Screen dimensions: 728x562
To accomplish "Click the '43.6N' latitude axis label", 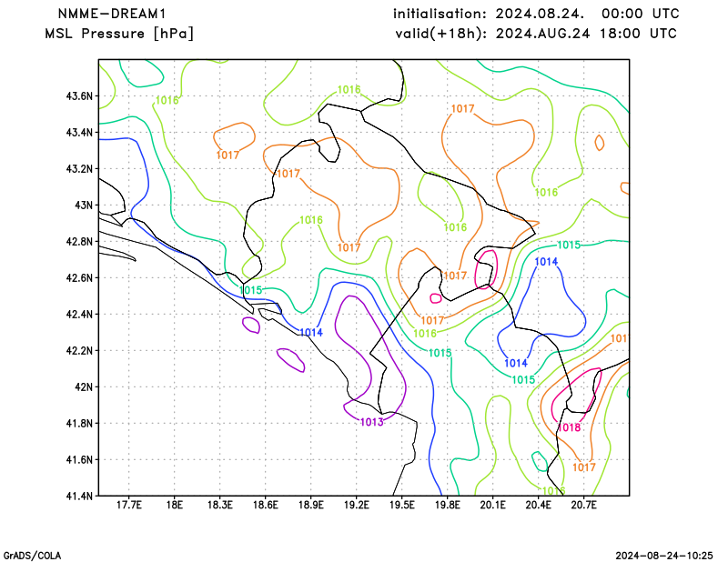I will click(x=79, y=96).
